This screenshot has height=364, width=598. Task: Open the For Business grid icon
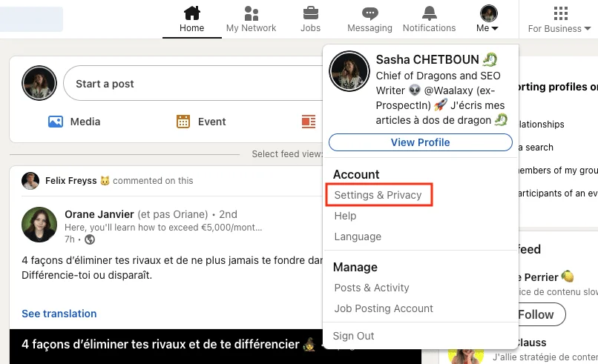(x=561, y=13)
